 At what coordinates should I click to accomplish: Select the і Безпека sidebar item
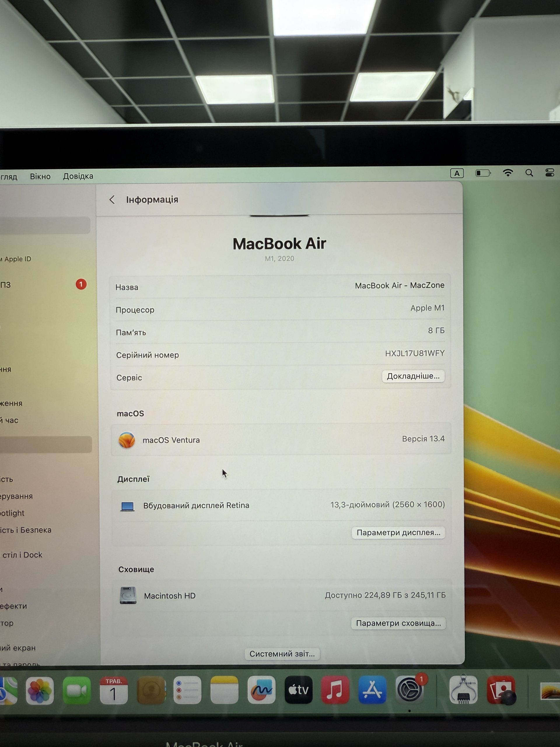(26, 530)
